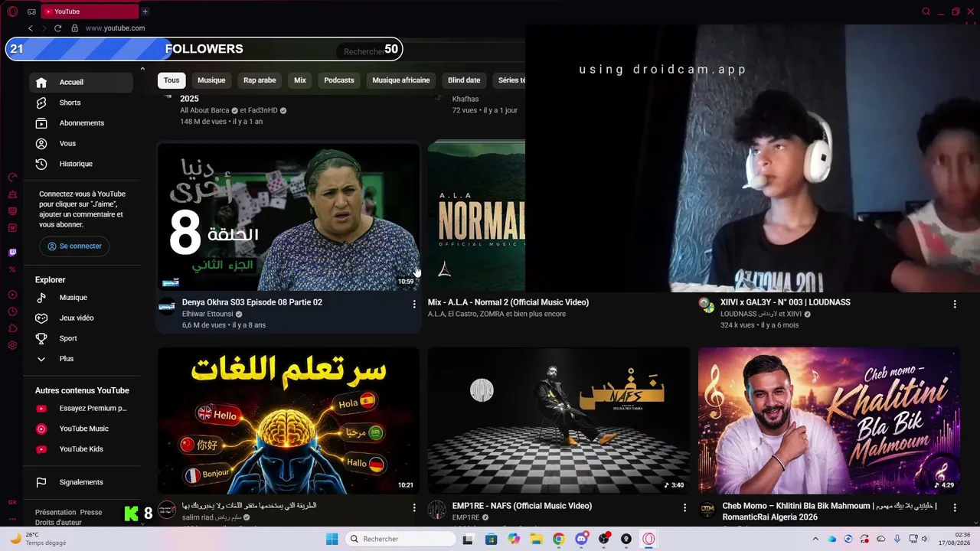Select the YouTube browser tab
Image resolution: width=980 pixels, height=551 pixels.
click(x=88, y=11)
